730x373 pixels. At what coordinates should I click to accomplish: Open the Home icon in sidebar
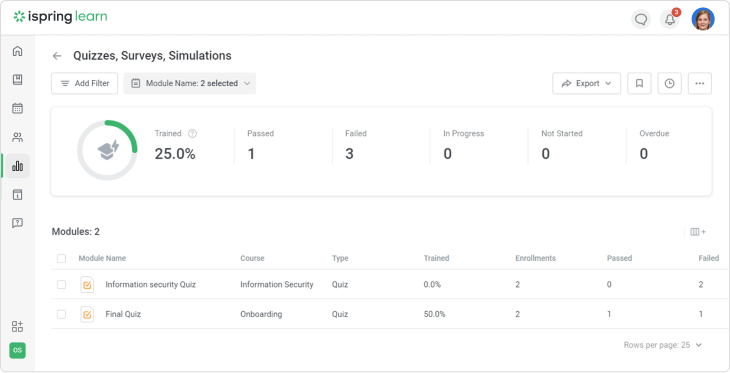coord(17,51)
